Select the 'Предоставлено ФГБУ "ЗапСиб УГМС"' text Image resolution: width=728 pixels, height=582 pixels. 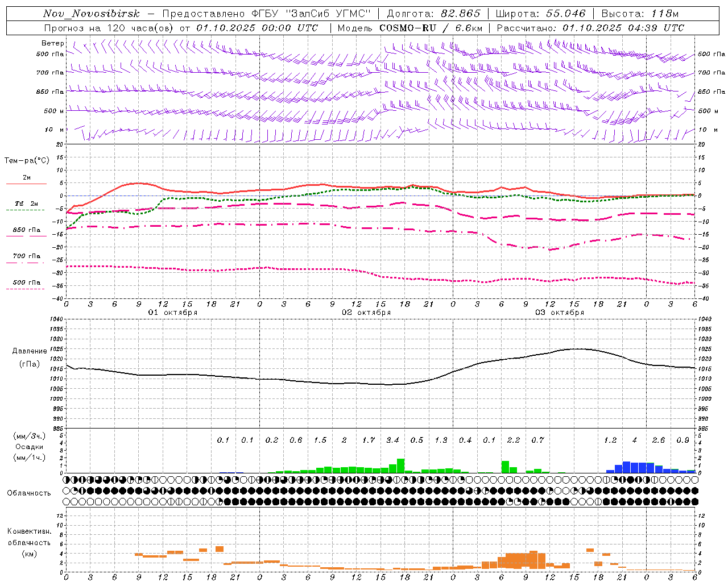point(266,14)
